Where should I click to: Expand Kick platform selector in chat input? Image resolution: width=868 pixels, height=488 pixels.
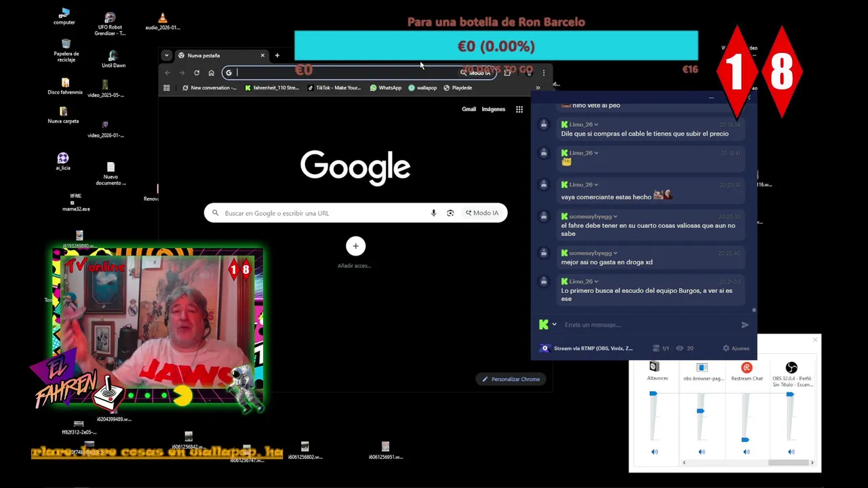click(554, 325)
